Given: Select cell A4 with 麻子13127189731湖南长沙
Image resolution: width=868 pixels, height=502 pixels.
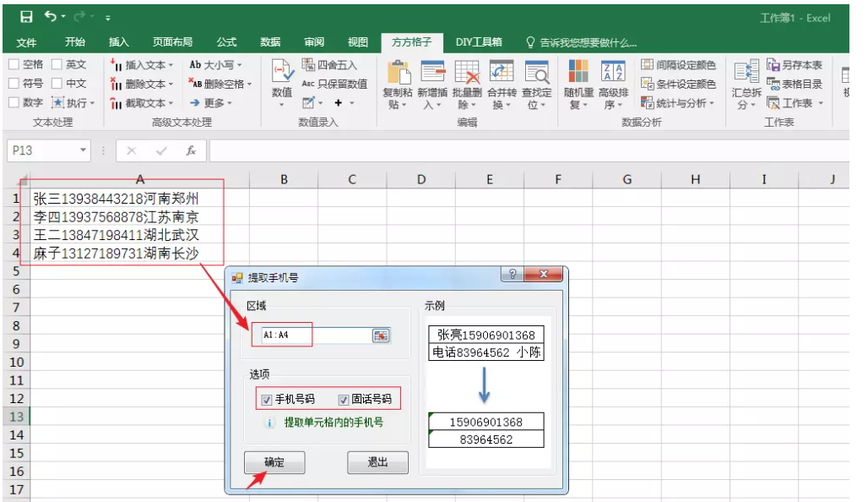Looking at the screenshot, I should click(x=139, y=254).
